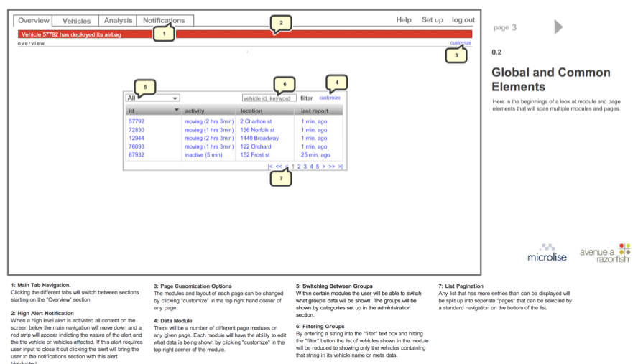Go to page 3 of the list
This screenshot has width=638, height=364.
click(x=305, y=167)
